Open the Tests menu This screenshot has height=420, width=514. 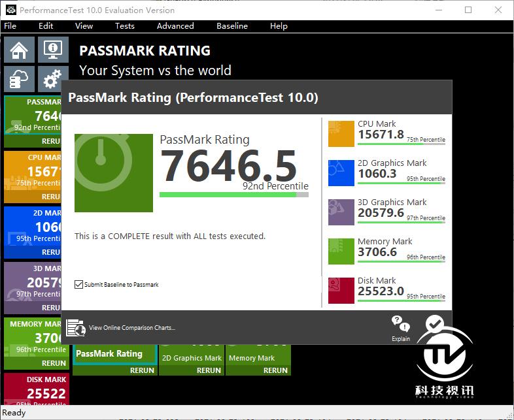point(124,26)
